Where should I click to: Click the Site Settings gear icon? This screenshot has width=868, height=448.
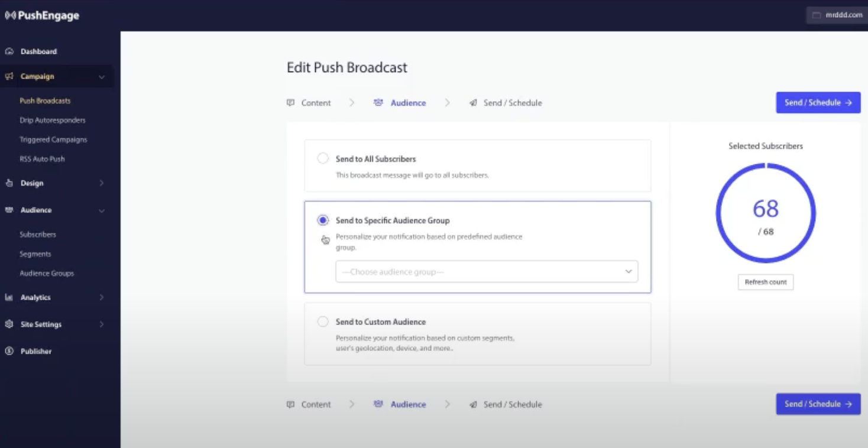pyautogui.click(x=8, y=324)
